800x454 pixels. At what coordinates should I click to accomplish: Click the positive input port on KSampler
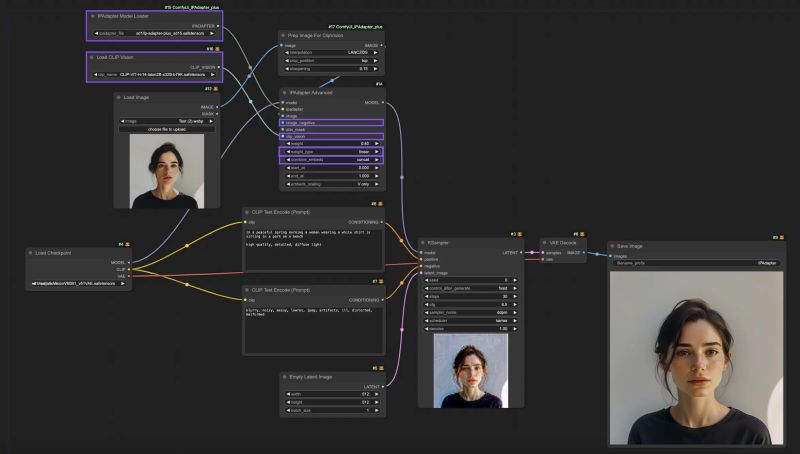coord(421,260)
